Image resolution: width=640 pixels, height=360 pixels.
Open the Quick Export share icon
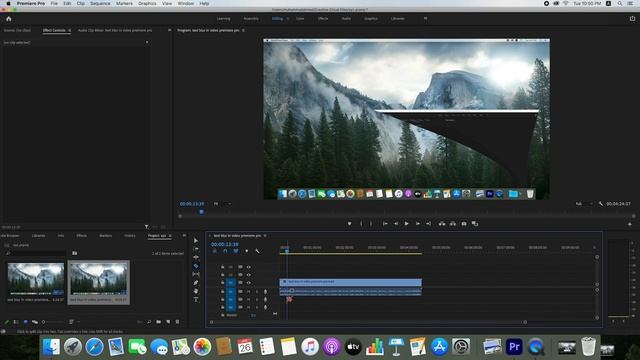click(x=632, y=18)
